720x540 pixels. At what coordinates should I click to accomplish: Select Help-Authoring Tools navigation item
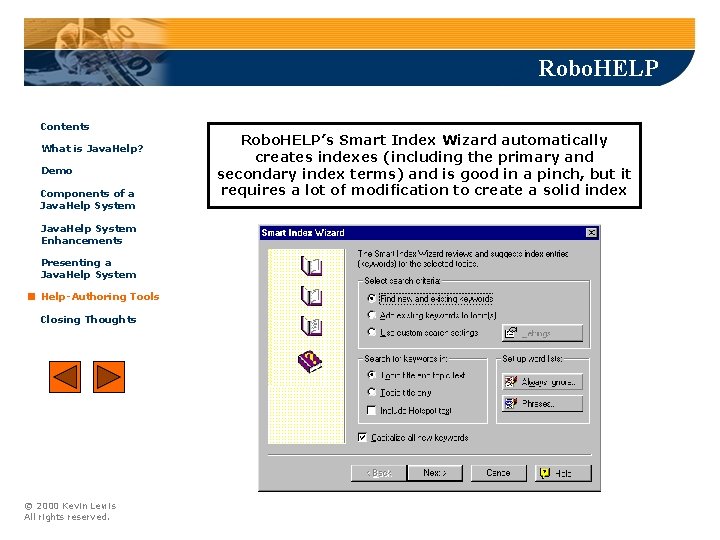(x=100, y=297)
